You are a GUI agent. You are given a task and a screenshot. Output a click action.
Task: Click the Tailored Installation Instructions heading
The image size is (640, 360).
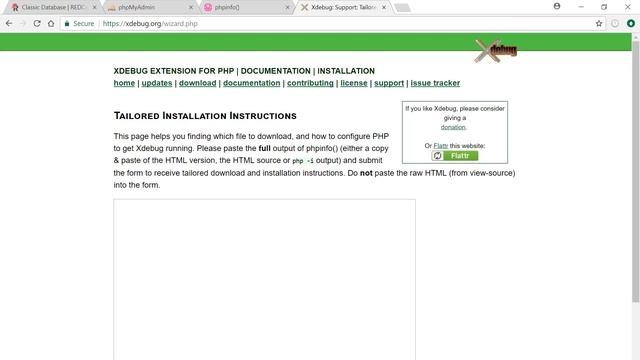pos(205,116)
